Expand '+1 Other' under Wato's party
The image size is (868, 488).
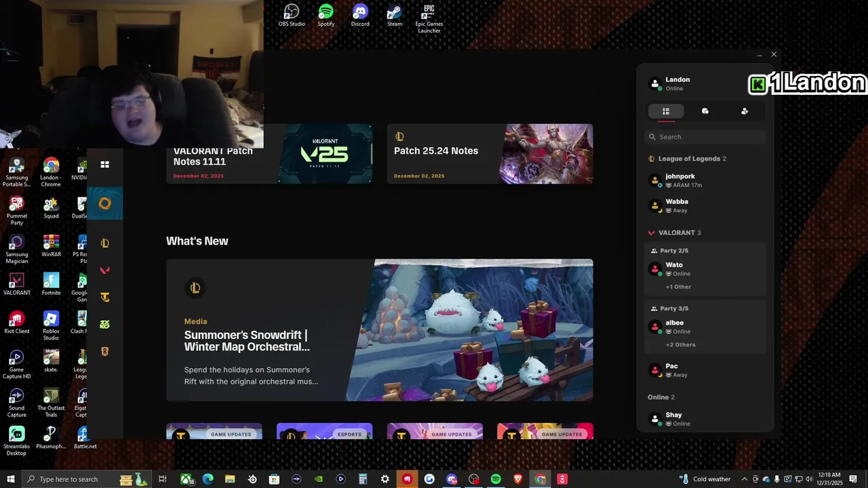pos(678,287)
